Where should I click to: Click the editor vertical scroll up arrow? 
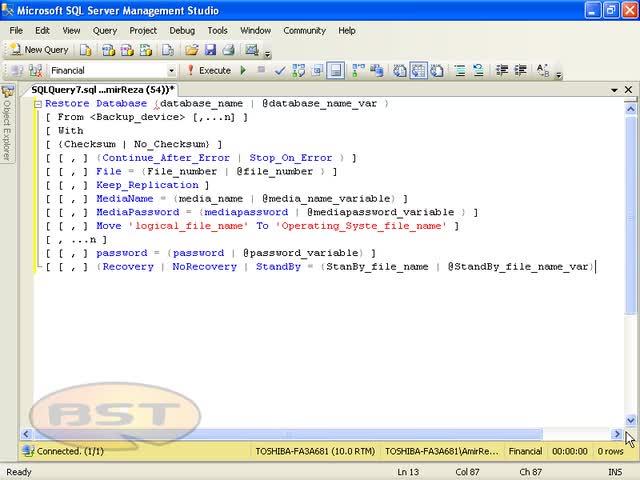pyautogui.click(x=630, y=109)
